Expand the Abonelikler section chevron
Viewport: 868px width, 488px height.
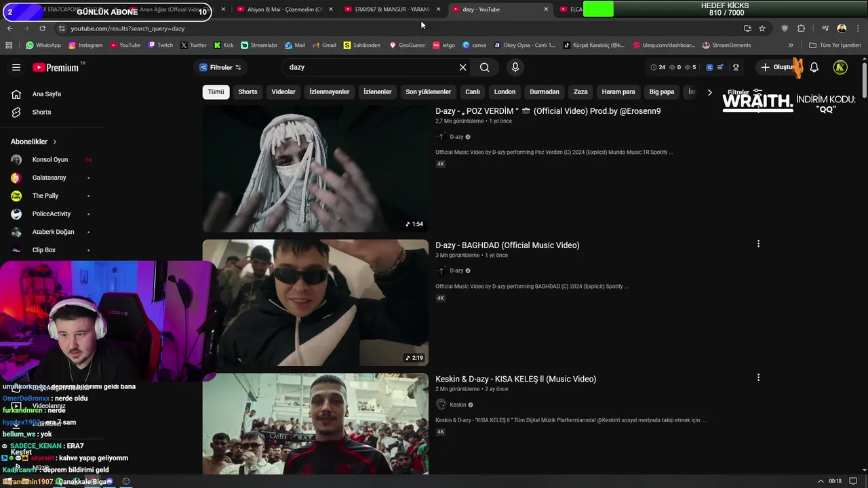(x=54, y=142)
